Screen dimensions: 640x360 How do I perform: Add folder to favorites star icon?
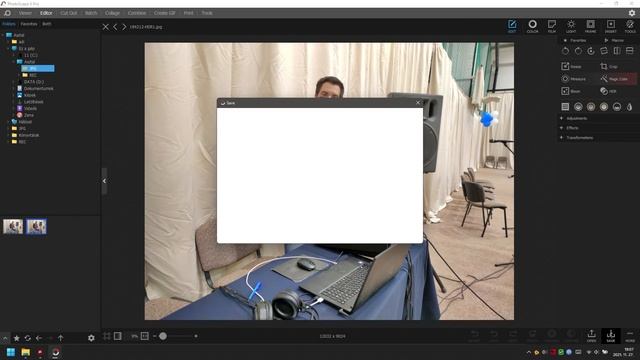16,338
